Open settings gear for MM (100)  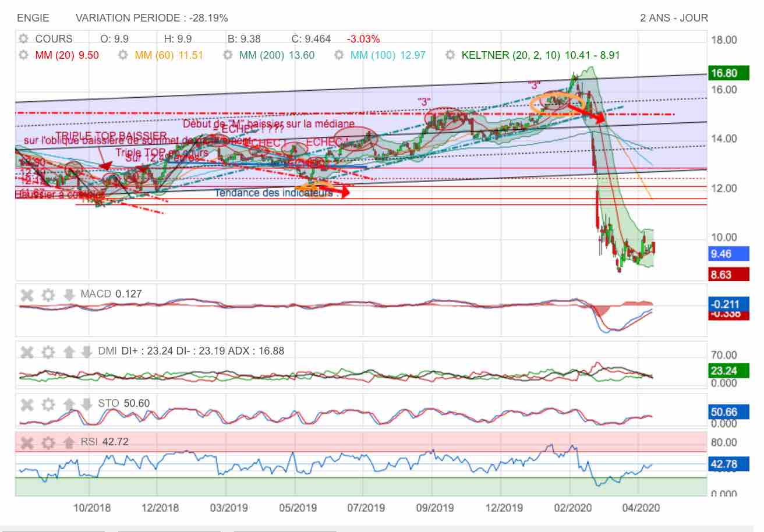click(x=339, y=55)
